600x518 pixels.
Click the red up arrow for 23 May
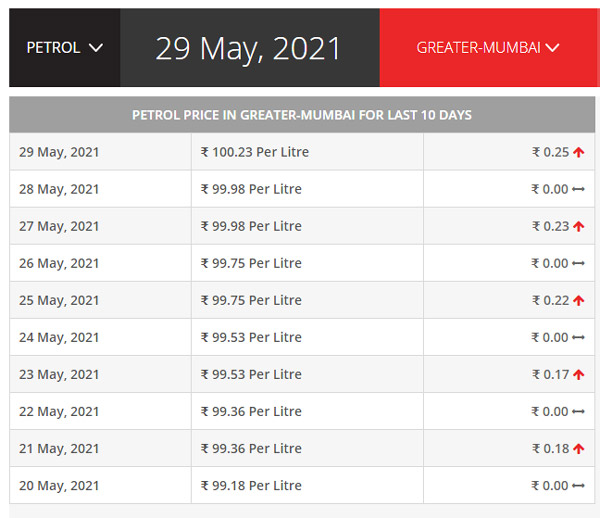click(579, 375)
